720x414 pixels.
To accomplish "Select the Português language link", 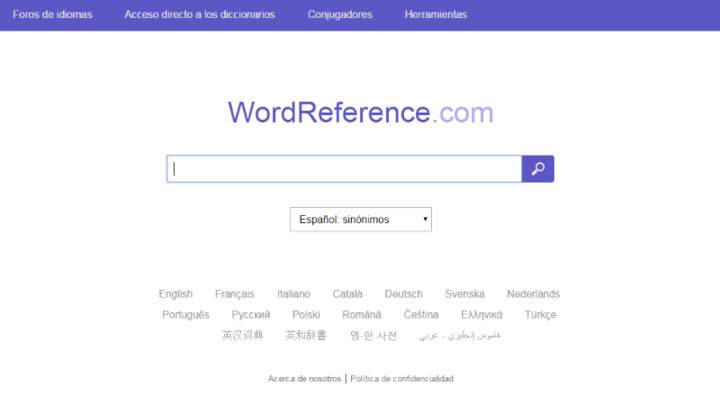I will (x=186, y=315).
